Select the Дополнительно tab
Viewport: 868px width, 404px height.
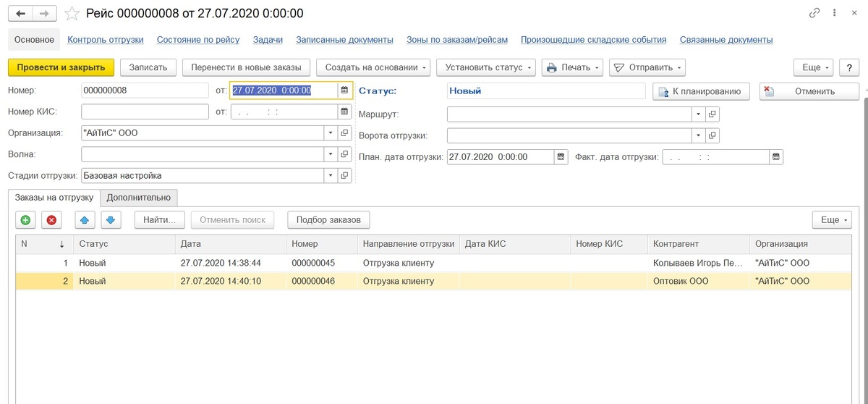[139, 197]
